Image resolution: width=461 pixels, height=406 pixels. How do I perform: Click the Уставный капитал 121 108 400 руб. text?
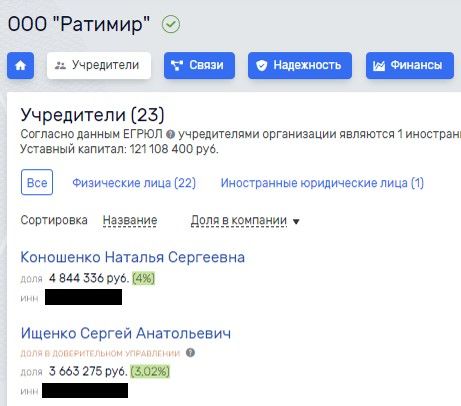[119, 149]
